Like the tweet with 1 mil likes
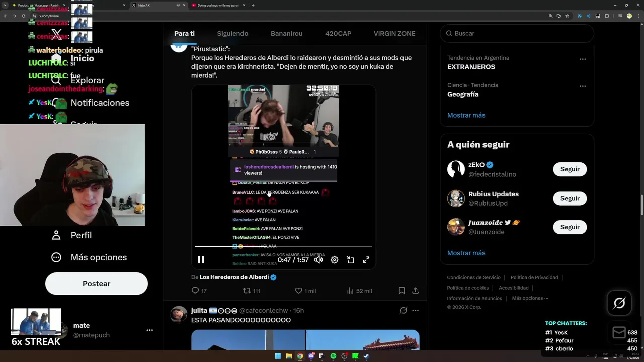 tap(305, 291)
